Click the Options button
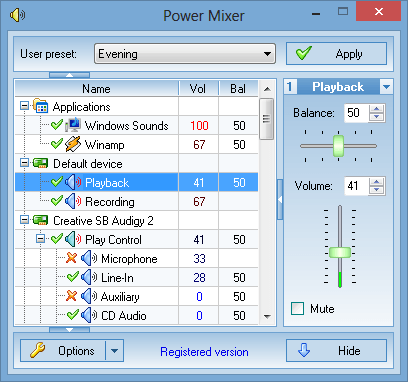This screenshot has width=408, height=382. pos(63,351)
